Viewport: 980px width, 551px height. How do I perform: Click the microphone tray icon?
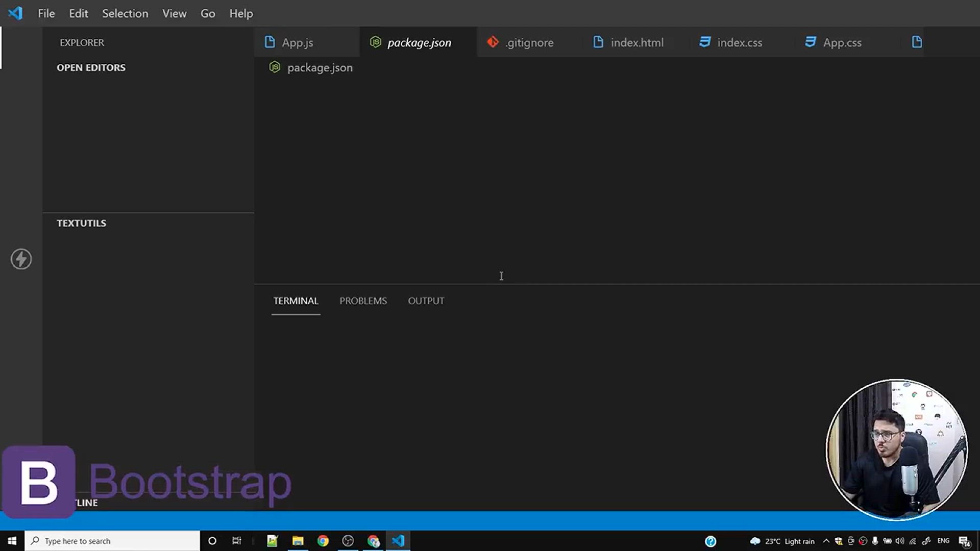(x=875, y=541)
